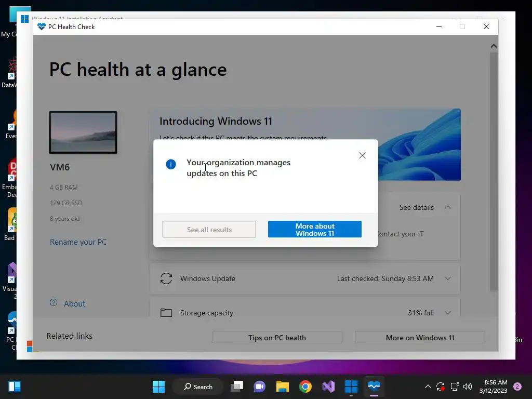Open More about Windows 11
Screen dimensions: 532x399
click(x=315, y=229)
